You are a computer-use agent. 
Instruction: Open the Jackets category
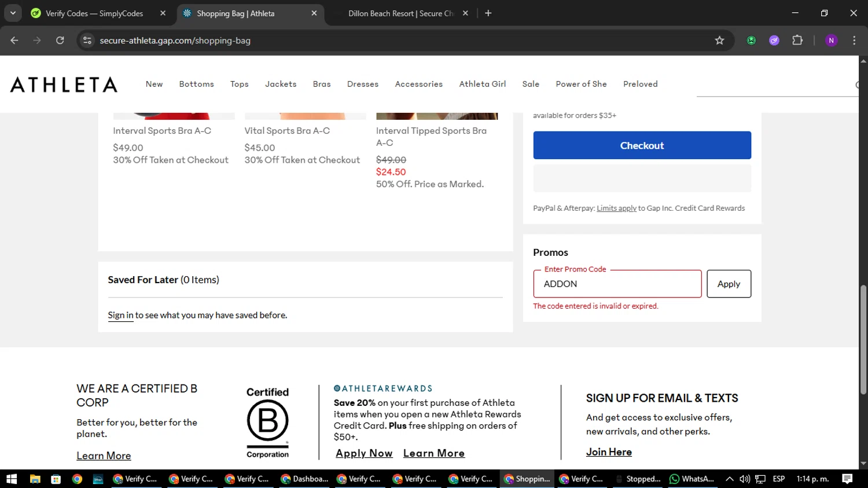pyautogui.click(x=281, y=84)
